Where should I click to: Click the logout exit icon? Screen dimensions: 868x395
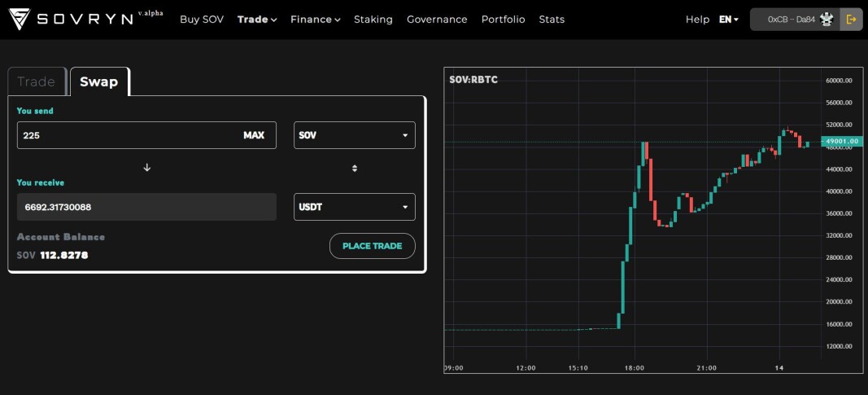pos(851,20)
